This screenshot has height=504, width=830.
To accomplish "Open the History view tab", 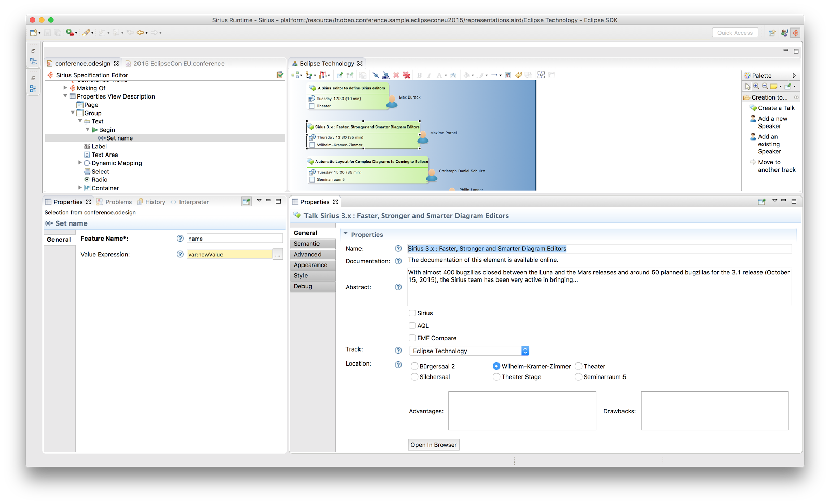I will tap(151, 202).
